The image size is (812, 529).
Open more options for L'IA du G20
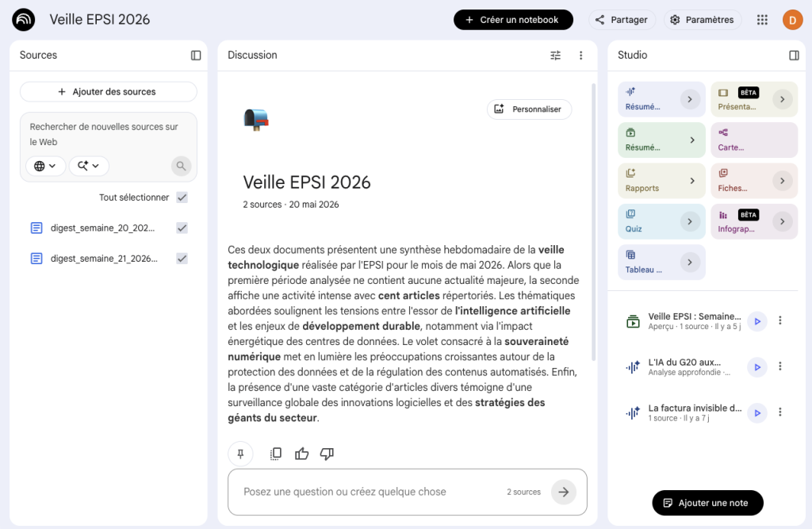(x=780, y=366)
